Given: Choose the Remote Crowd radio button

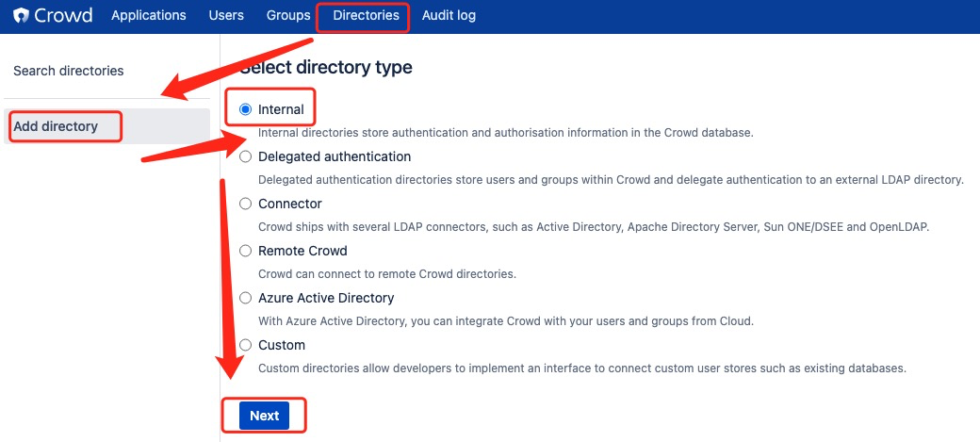Looking at the screenshot, I should (246, 251).
